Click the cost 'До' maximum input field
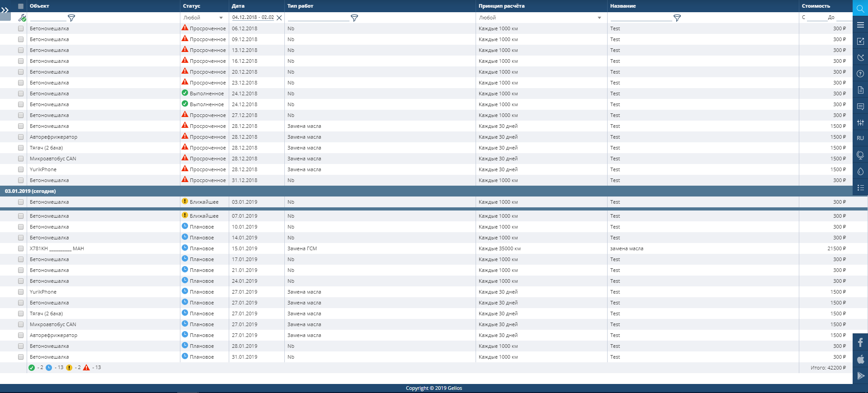This screenshot has height=393, width=868. (844, 18)
